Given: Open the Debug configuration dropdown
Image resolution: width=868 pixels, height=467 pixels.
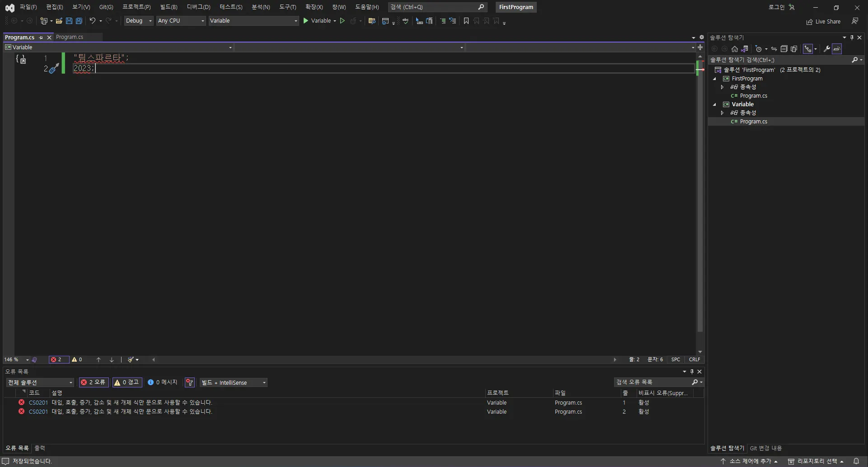Looking at the screenshot, I should point(139,21).
